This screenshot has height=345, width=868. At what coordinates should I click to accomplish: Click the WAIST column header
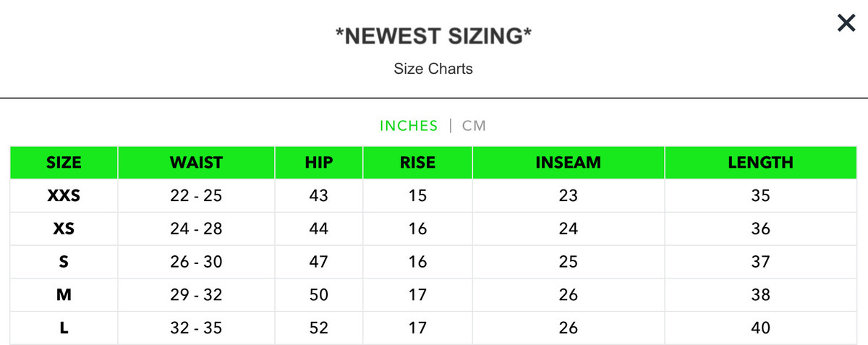click(x=196, y=163)
